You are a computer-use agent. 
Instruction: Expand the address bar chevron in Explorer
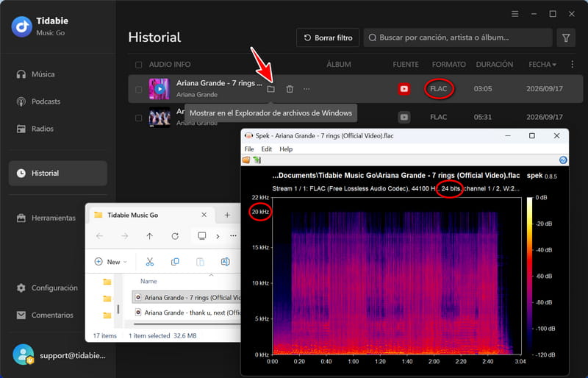pos(218,236)
